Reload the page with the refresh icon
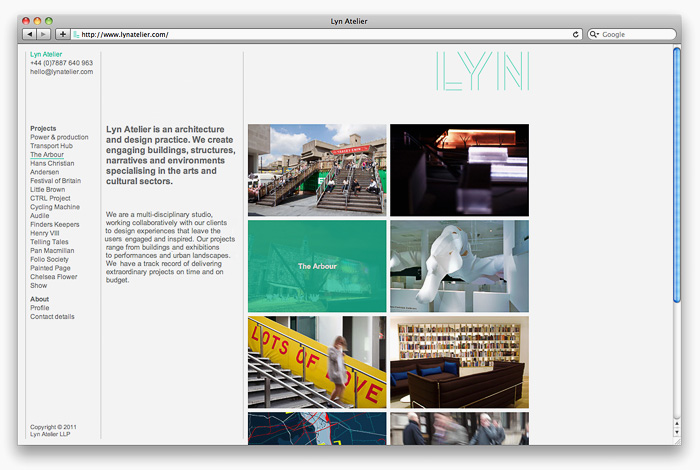Screen dimensions: 700x470 (575, 34)
